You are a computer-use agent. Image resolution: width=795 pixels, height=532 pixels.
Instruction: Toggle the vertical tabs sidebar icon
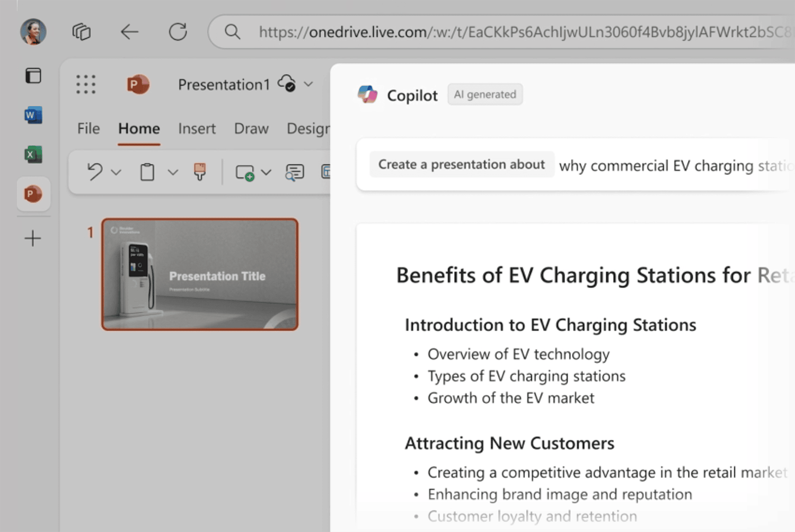click(x=33, y=76)
